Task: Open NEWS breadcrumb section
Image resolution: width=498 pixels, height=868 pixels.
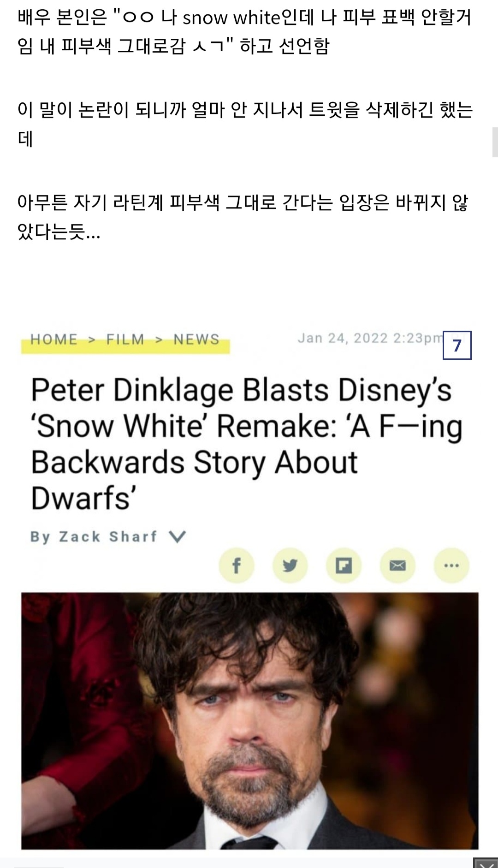Action: [x=196, y=339]
